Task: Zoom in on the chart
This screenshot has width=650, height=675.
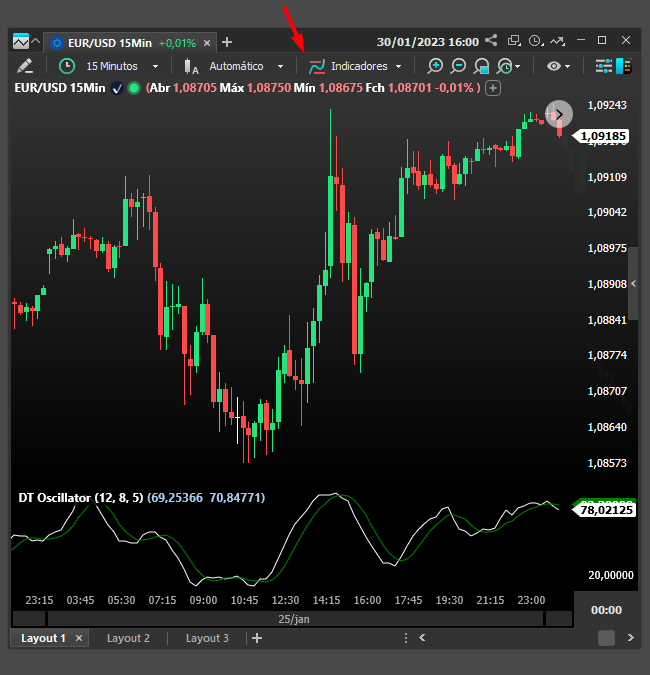Action: [x=435, y=66]
